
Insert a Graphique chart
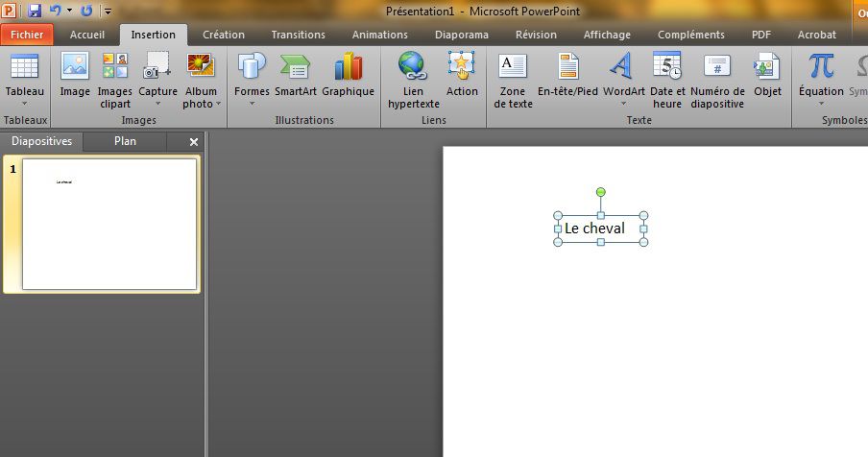348,67
